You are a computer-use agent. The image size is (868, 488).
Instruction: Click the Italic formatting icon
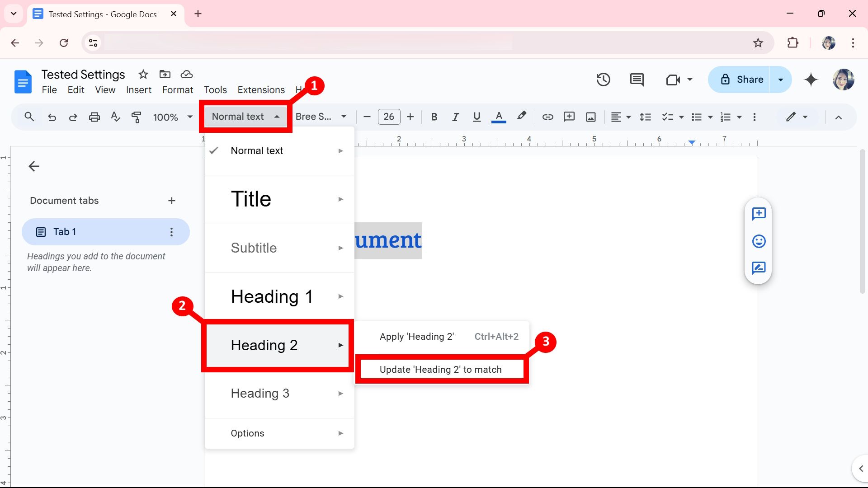click(x=455, y=117)
